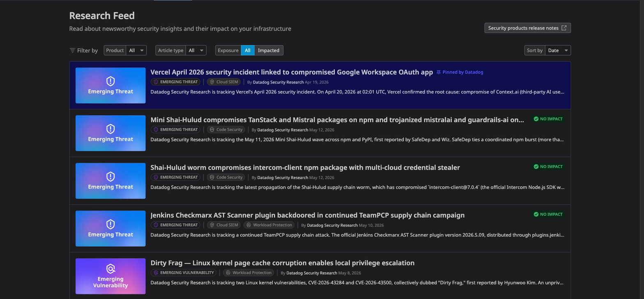This screenshot has height=299, width=644.
Task: Click Datadog Security Research author on Vercel article
Action: [278, 82]
